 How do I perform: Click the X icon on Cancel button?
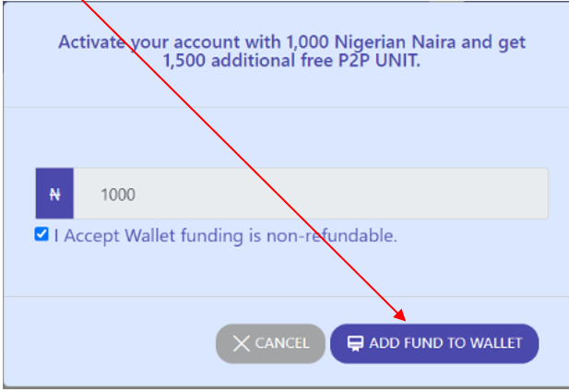coord(242,343)
